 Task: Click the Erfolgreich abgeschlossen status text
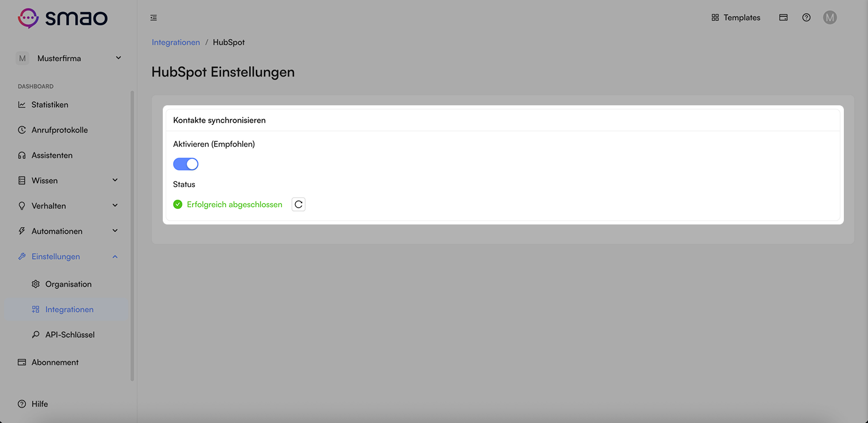235,204
